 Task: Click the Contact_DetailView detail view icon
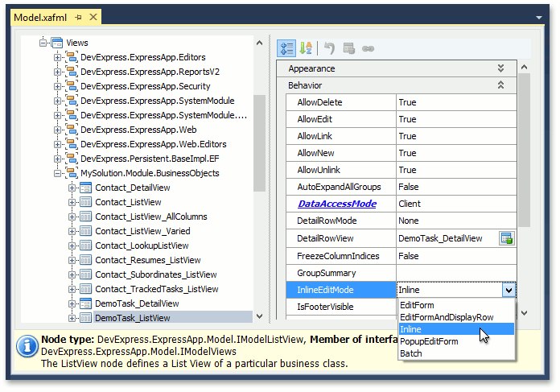click(x=86, y=188)
